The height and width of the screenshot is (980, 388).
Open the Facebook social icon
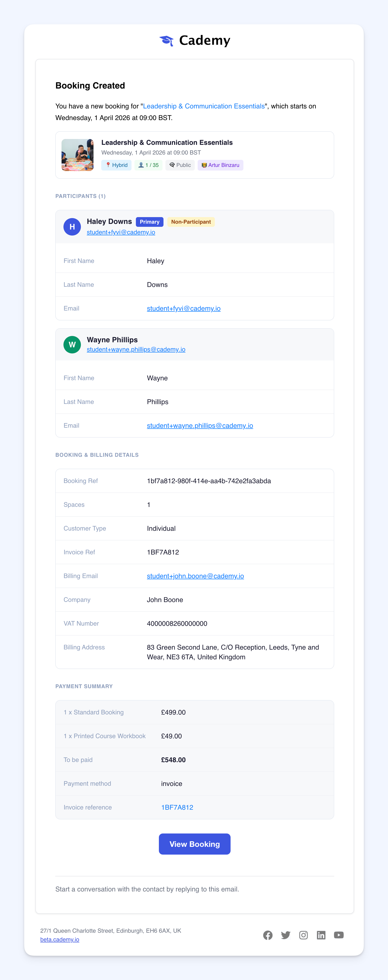click(x=268, y=935)
